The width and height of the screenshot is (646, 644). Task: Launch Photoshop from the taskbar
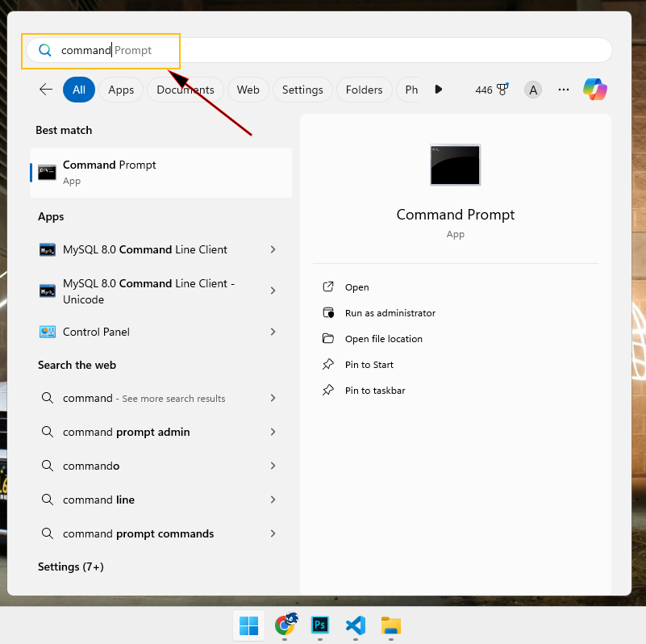(x=320, y=625)
